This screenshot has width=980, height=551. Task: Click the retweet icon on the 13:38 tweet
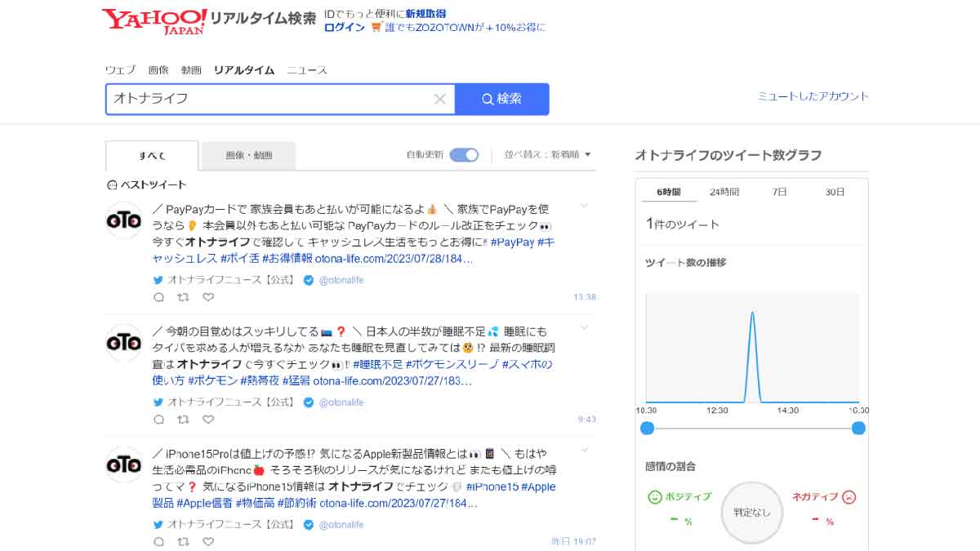click(x=184, y=297)
